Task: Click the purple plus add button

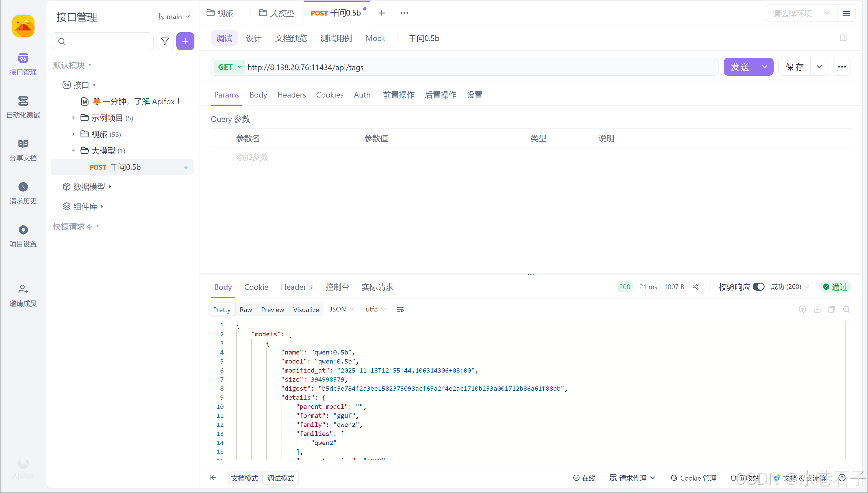Action: click(185, 41)
